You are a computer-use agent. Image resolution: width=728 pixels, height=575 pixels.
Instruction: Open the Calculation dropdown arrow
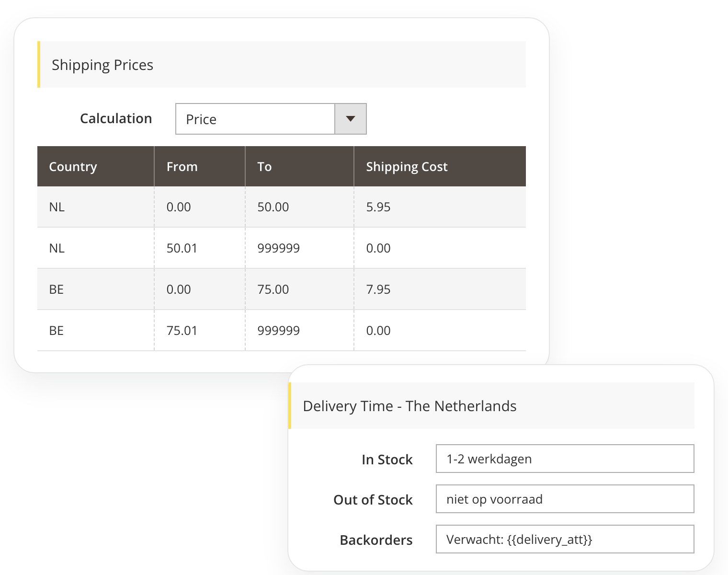click(351, 119)
